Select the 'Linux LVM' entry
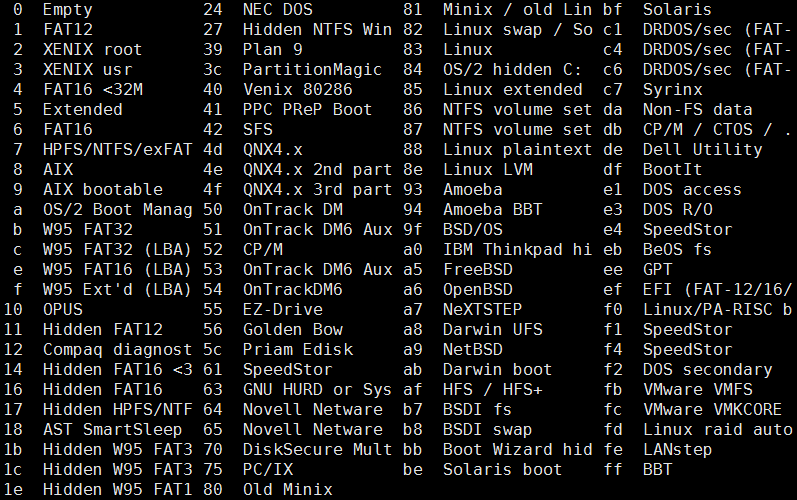The image size is (797, 500). click(x=487, y=170)
